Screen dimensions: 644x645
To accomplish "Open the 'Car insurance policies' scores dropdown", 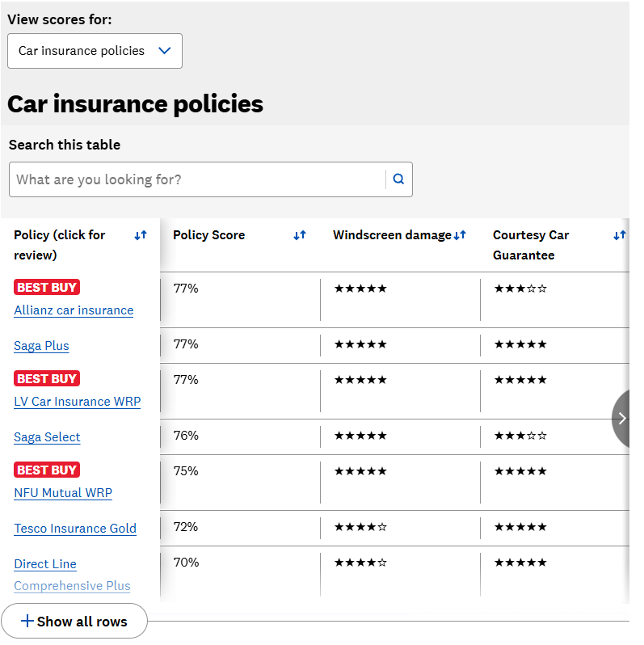I will coord(95,51).
